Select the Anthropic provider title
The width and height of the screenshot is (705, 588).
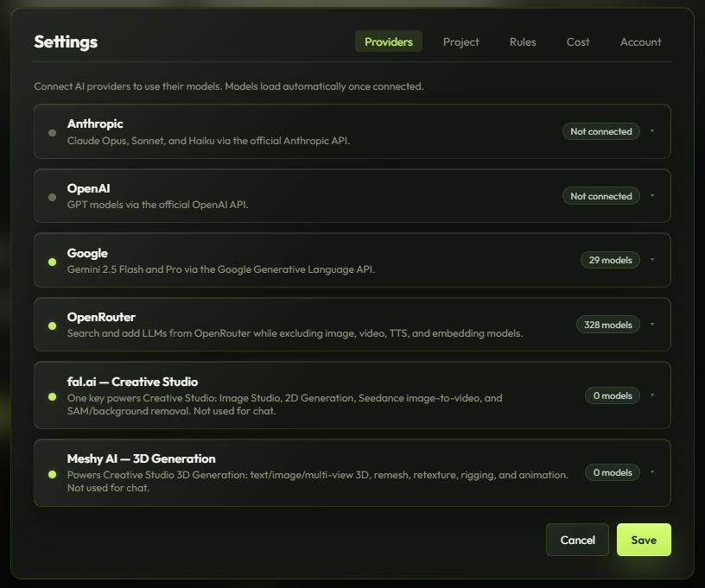point(95,123)
